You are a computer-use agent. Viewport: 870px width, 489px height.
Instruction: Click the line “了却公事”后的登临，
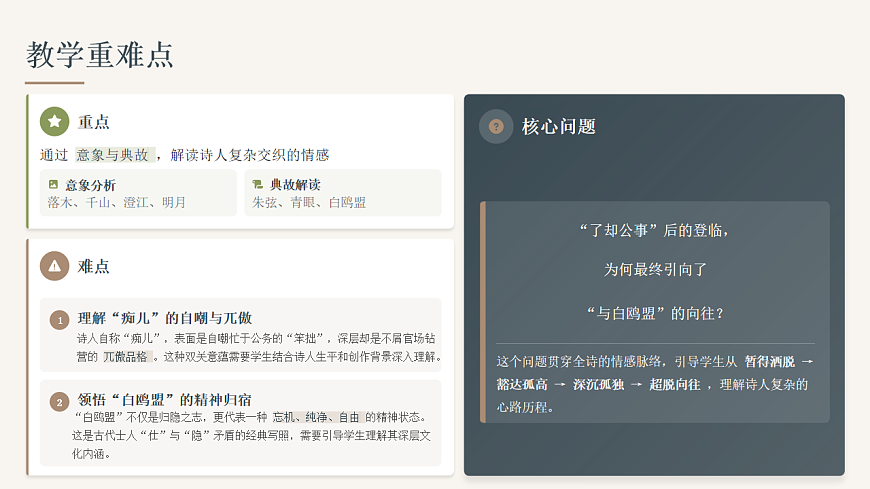point(655,230)
